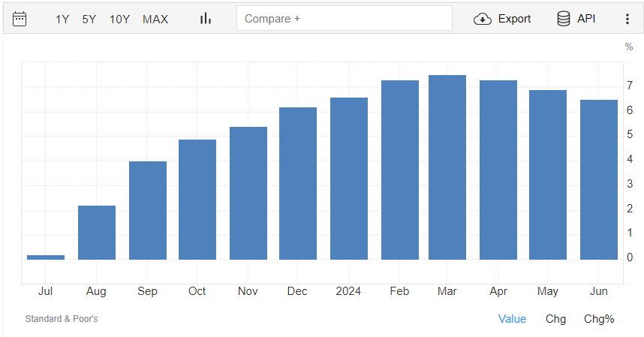
Task: Switch display to Chg%
Action: [x=599, y=319]
